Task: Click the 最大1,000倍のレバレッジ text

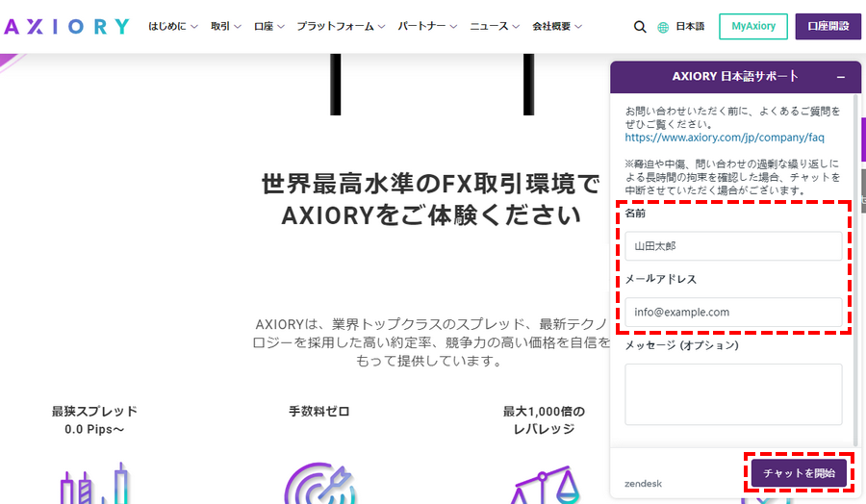Action: [544, 420]
